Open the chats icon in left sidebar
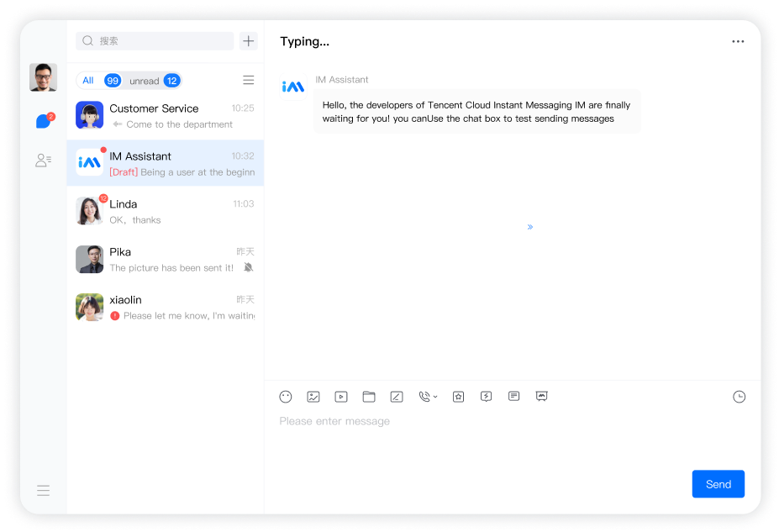The image size is (779, 532). tap(44, 122)
